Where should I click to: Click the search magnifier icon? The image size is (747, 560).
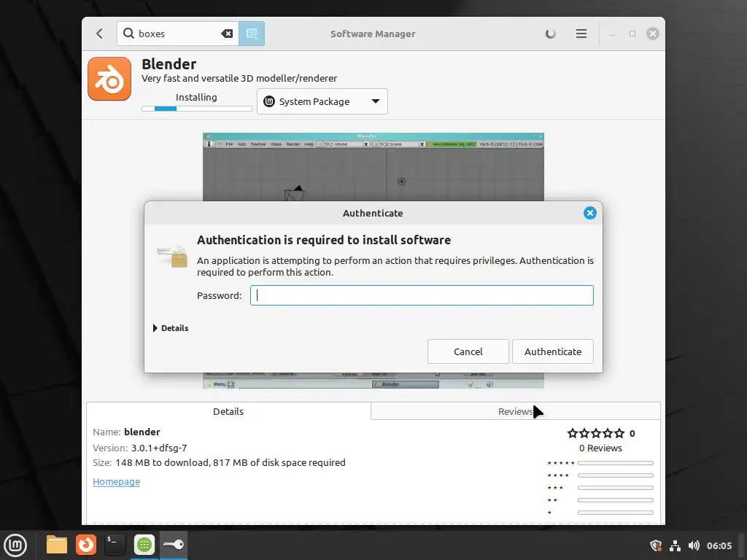pyautogui.click(x=128, y=34)
